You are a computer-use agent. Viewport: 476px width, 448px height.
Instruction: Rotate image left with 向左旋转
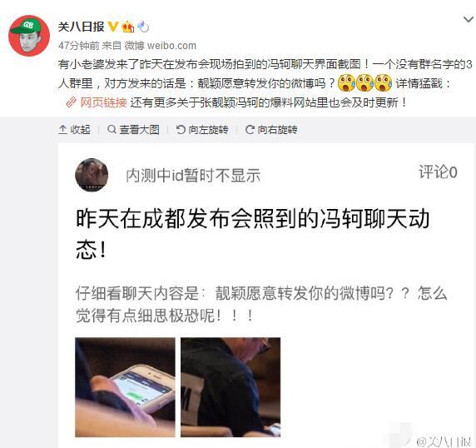pos(202,130)
